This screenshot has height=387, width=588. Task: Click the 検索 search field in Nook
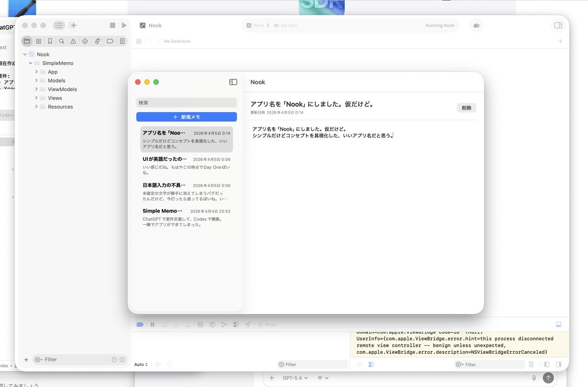coord(187,103)
